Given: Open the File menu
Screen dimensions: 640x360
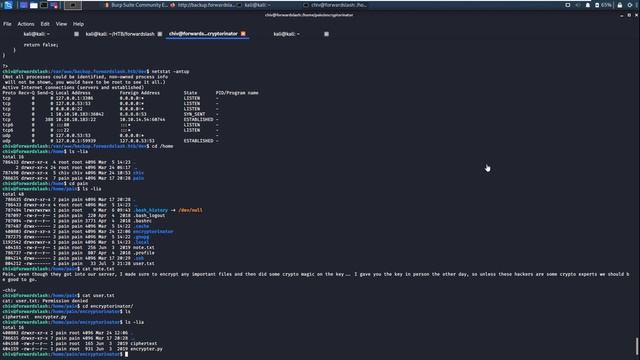Looking at the screenshot, I should [7, 24].
